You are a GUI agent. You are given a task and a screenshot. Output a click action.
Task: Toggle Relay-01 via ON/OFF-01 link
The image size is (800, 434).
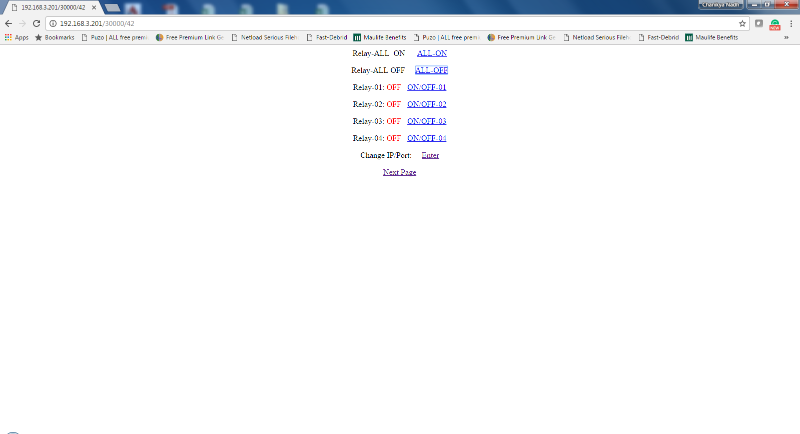click(x=427, y=87)
